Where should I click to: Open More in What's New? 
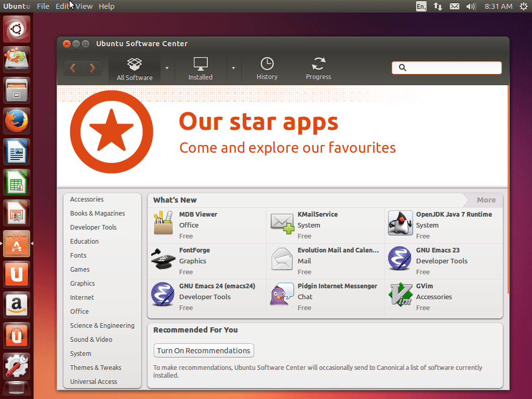(486, 200)
